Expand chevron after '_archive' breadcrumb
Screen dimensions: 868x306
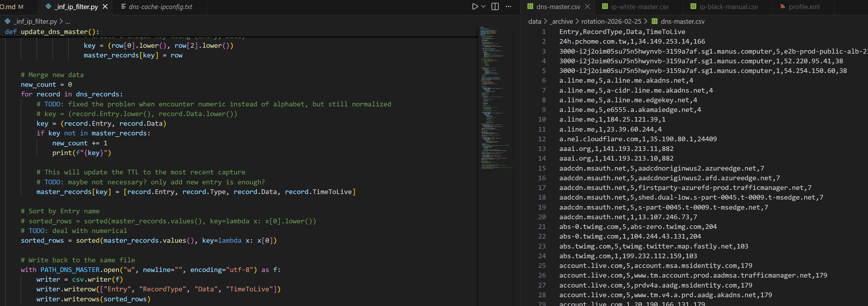coord(577,21)
